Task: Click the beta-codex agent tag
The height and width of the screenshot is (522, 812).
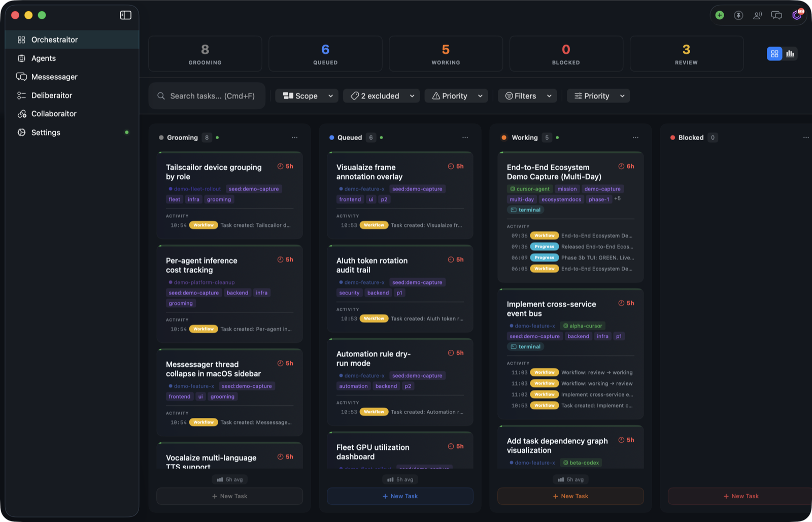Action: point(581,463)
